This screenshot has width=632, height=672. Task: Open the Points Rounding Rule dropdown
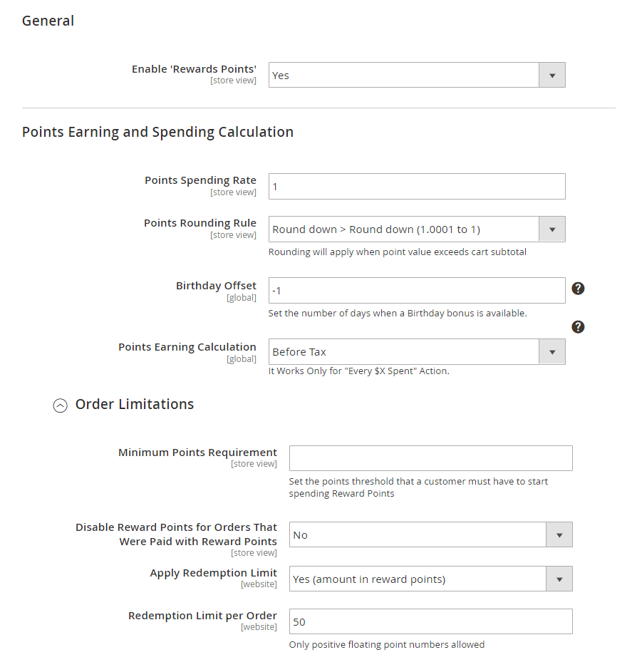[x=403, y=229]
